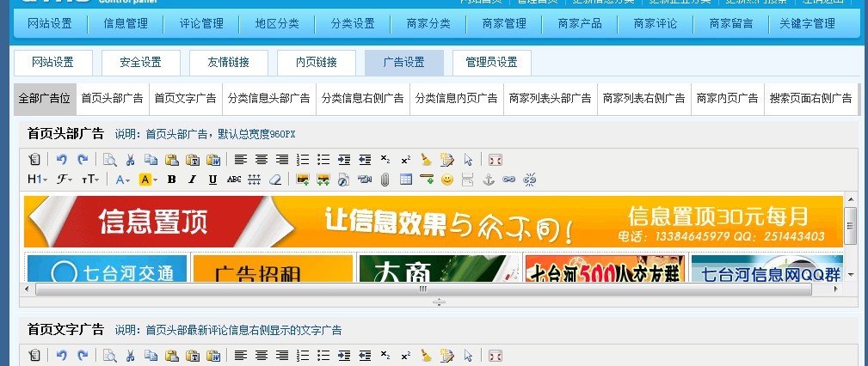Image resolution: width=868 pixels, height=366 pixels.
Task: Toggle bold formatting in the first editor
Action: click(171, 180)
